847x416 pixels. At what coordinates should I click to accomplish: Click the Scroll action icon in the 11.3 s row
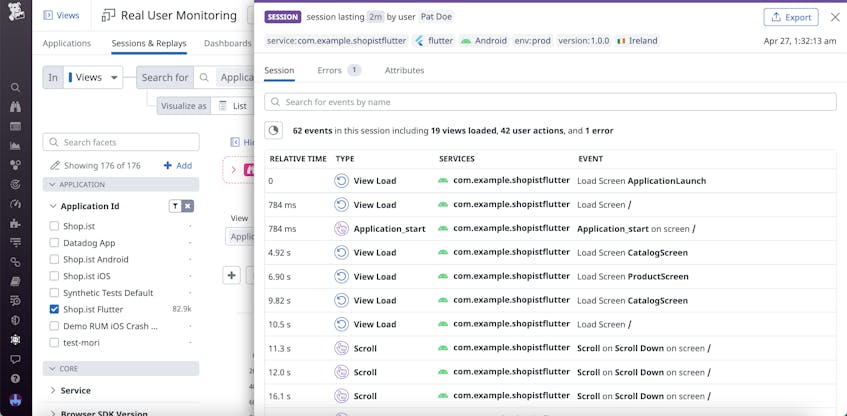pyautogui.click(x=341, y=348)
